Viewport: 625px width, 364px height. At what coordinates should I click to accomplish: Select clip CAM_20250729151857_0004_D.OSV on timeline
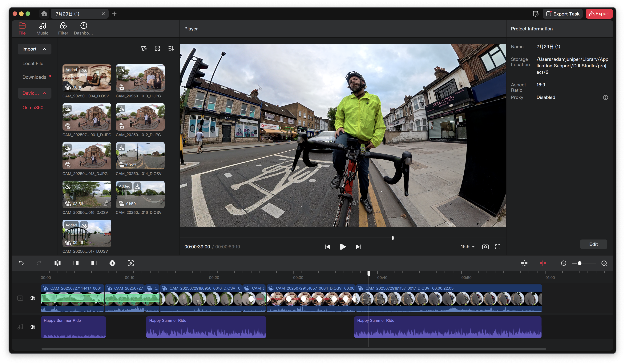click(311, 298)
